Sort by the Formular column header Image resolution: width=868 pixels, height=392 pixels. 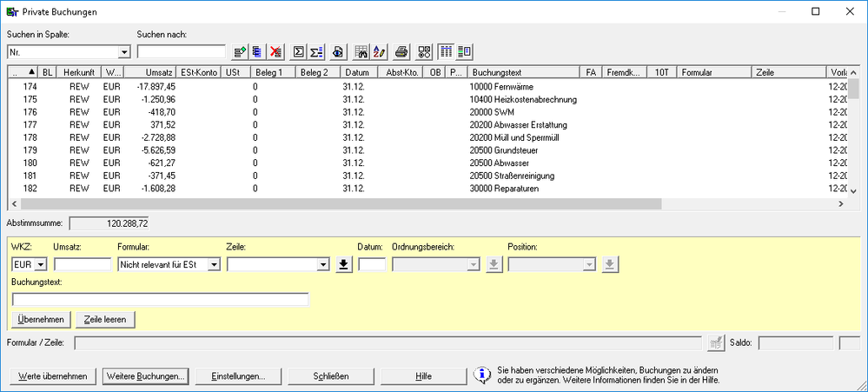point(715,72)
